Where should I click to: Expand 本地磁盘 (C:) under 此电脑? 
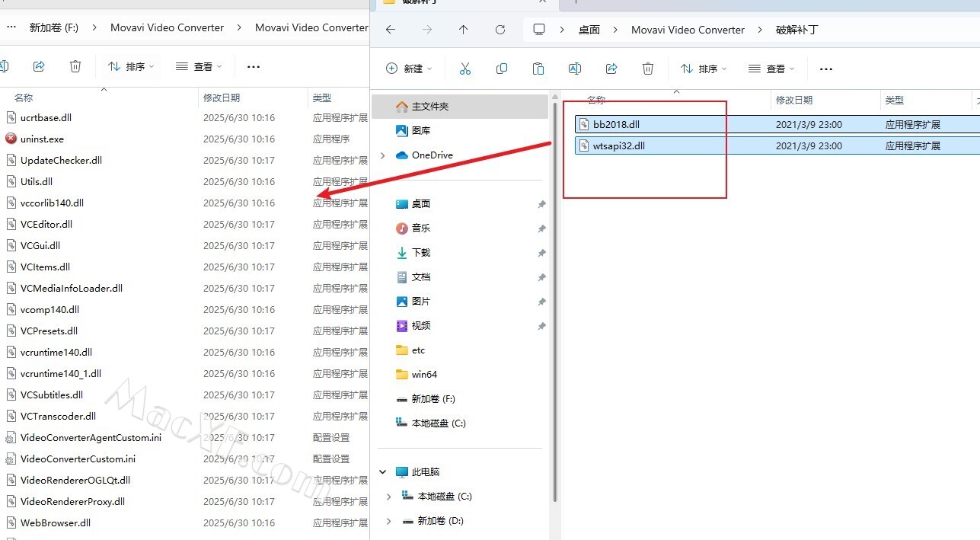coord(389,497)
